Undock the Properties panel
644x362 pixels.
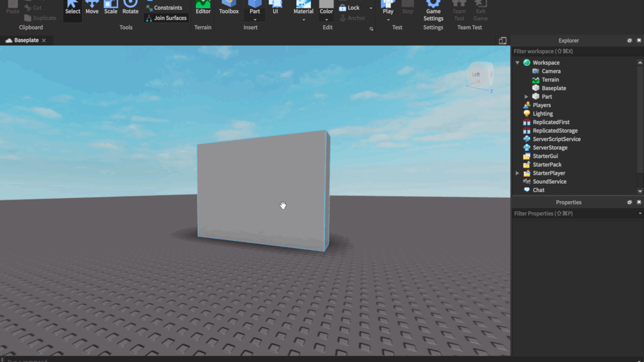click(x=629, y=202)
